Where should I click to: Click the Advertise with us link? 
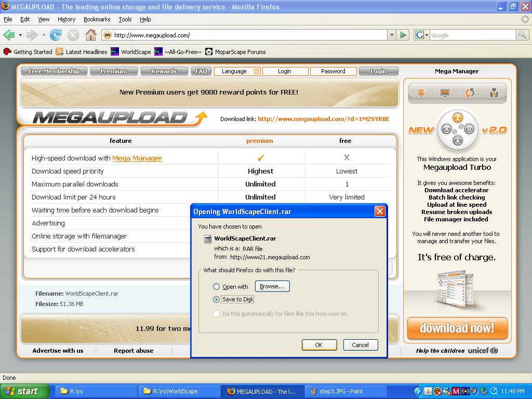58,351
